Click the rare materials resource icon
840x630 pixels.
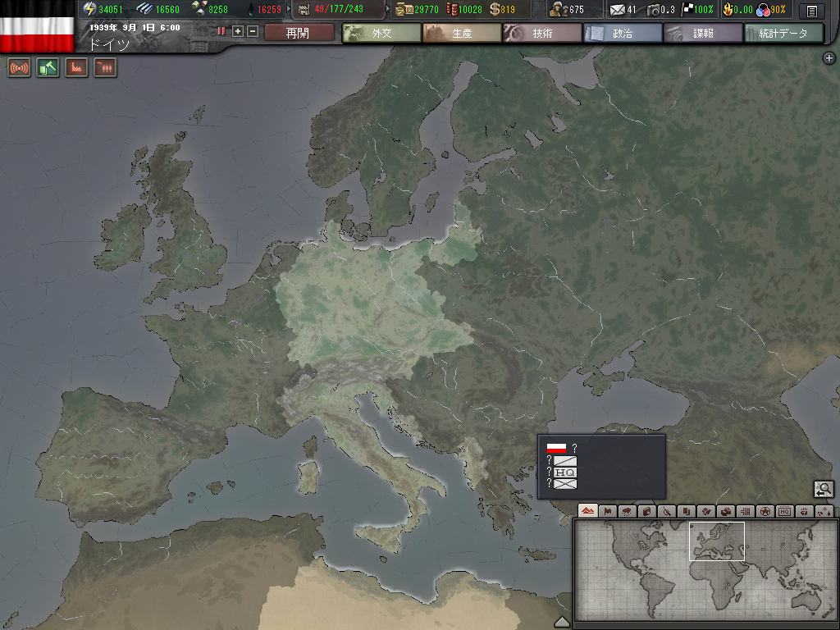pos(199,9)
